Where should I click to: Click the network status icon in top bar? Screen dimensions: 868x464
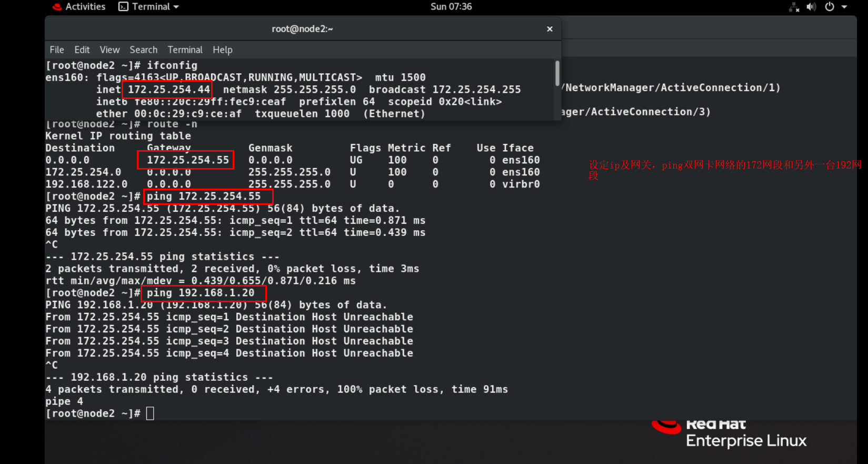click(794, 7)
